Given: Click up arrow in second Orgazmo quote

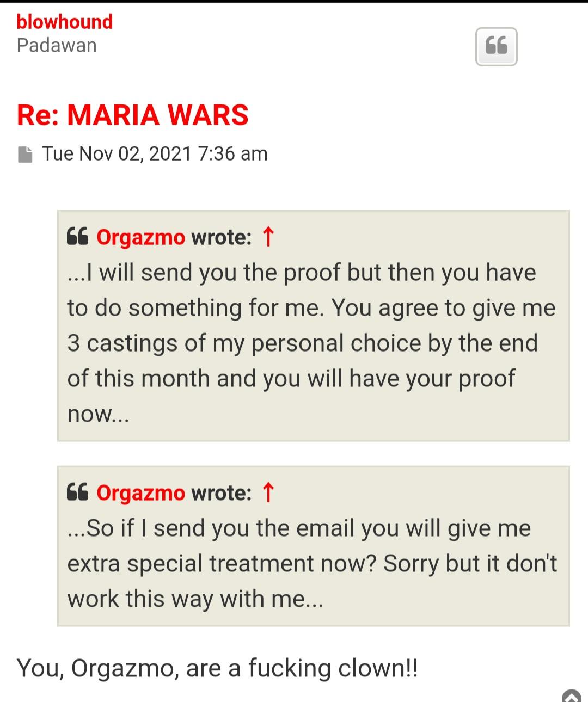Looking at the screenshot, I should coord(268,492).
